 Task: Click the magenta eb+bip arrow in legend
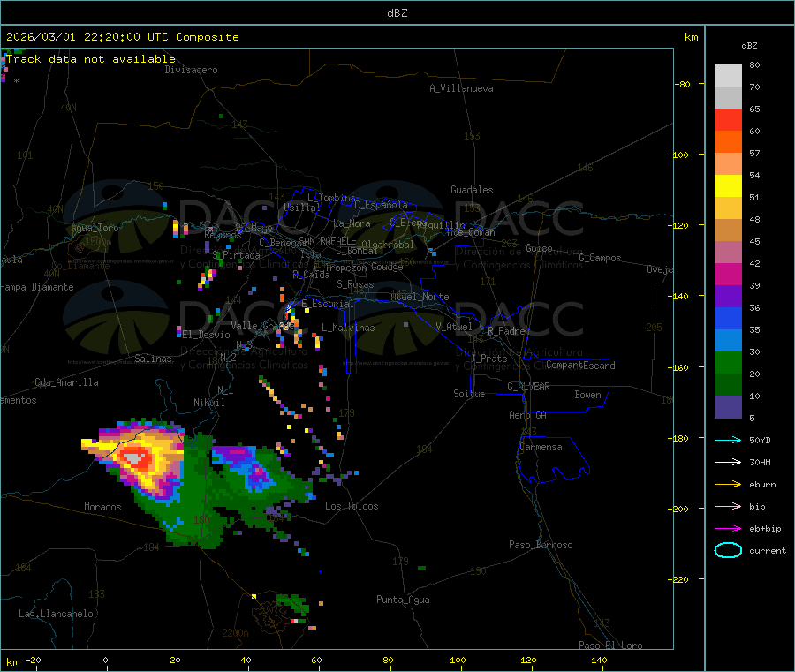pyautogui.click(x=728, y=529)
